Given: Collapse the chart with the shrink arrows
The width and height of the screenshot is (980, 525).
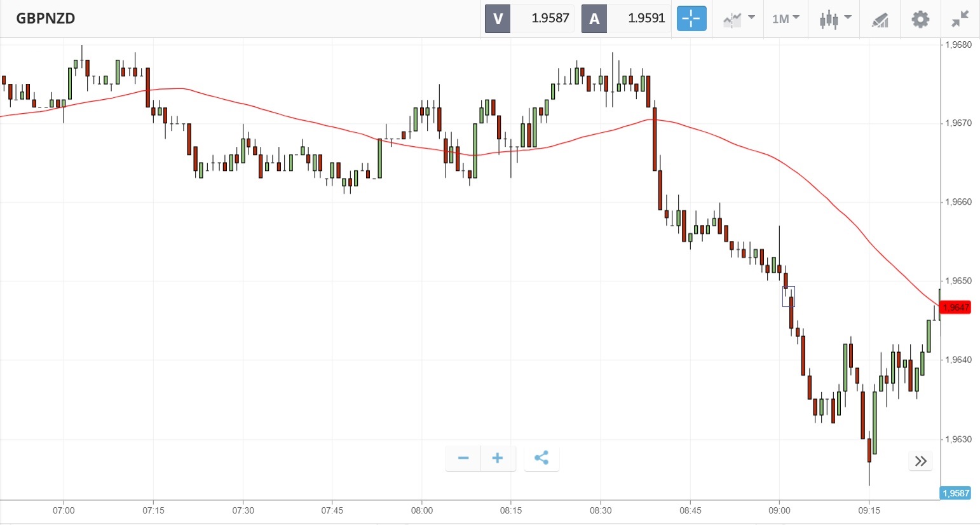Looking at the screenshot, I should click(960, 19).
